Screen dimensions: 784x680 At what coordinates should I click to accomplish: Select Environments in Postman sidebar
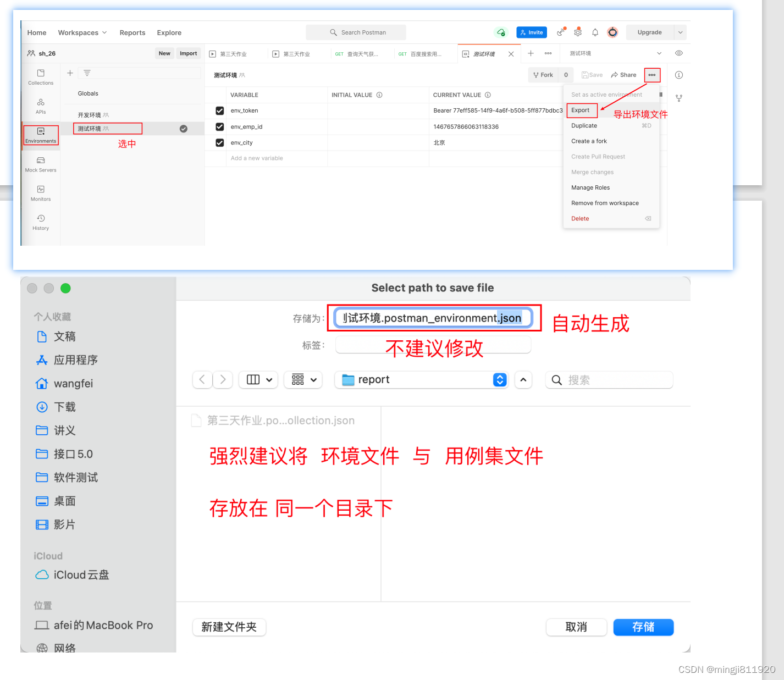[x=41, y=135]
